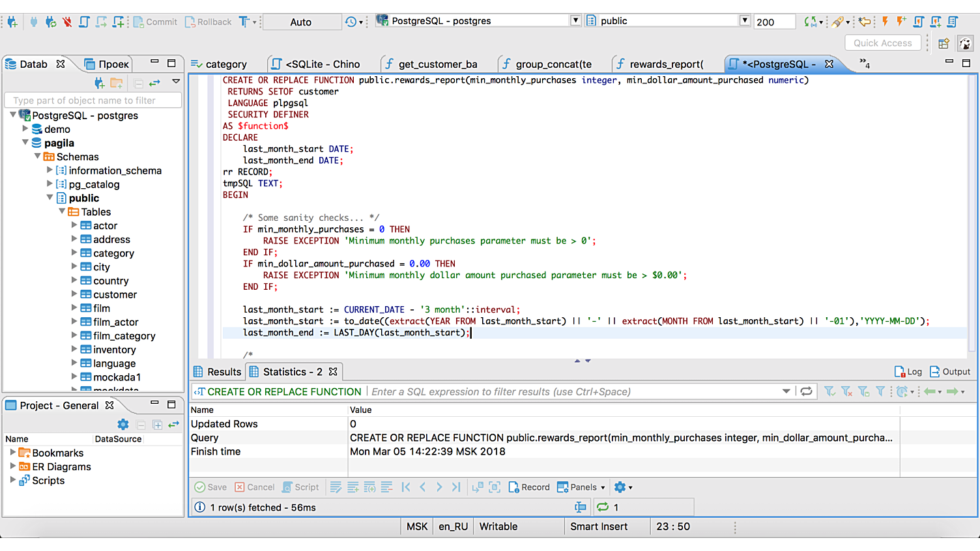The height and width of the screenshot is (551, 980).
Task: Toggle the Auto commit mode button
Action: [x=300, y=22]
